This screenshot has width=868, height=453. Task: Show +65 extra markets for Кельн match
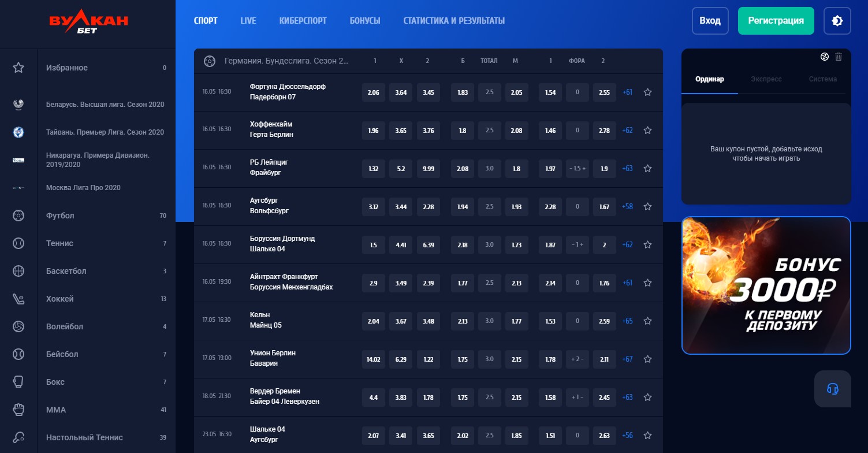pos(627,321)
